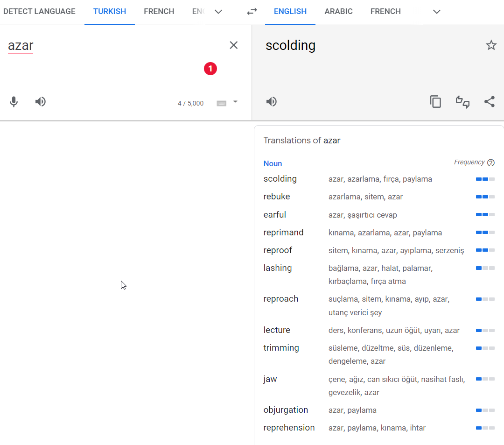
Task: Copy the translation to clipboard
Action: (435, 102)
